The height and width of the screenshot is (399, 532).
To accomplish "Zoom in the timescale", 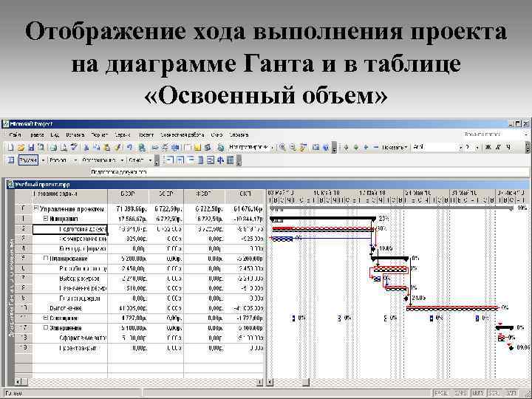I will (x=282, y=147).
